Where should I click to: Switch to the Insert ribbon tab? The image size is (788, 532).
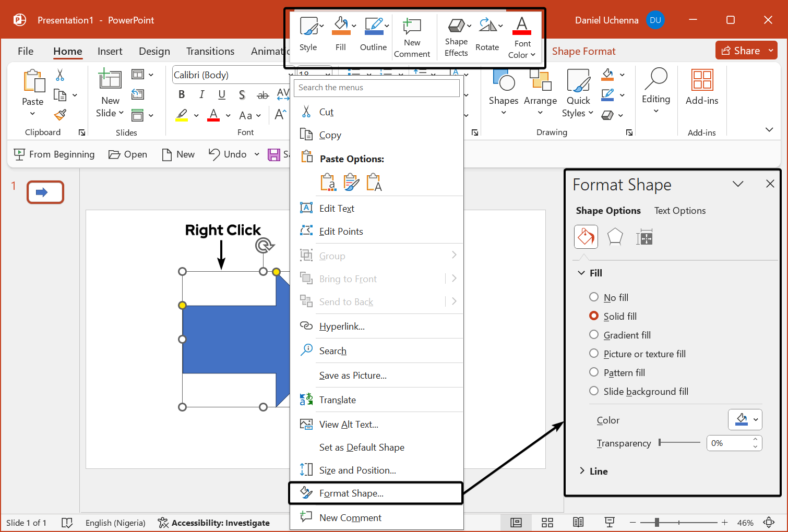(110, 51)
